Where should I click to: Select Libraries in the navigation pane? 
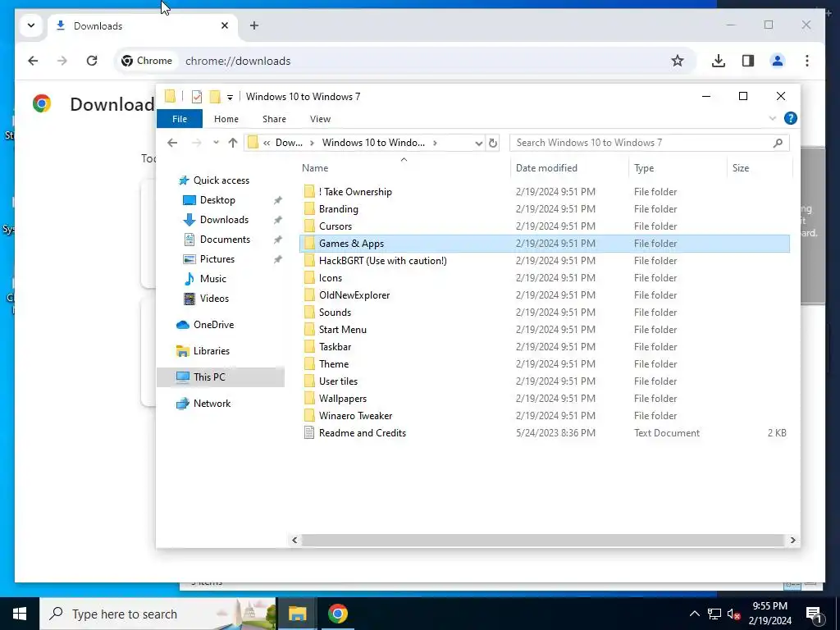(211, 351)
